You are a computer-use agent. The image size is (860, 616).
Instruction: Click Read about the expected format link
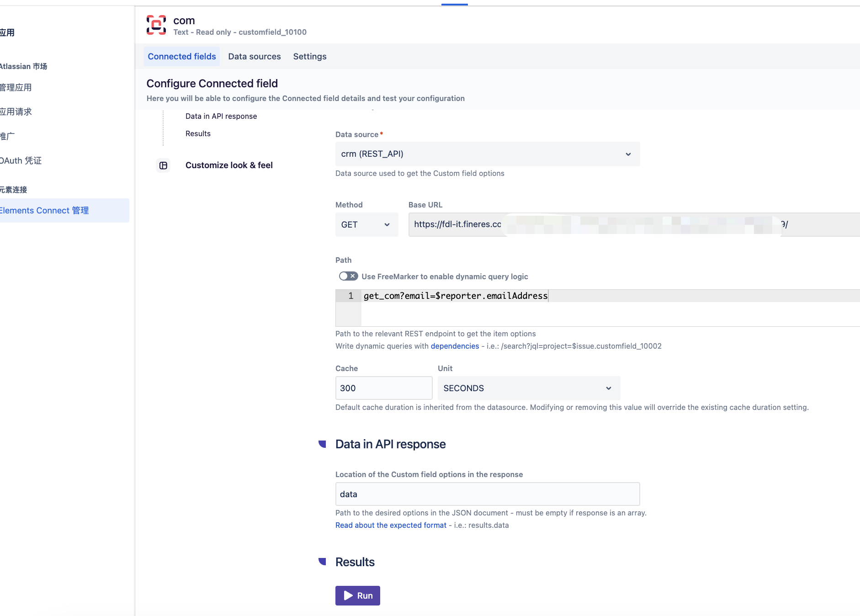[x=391, y=525]
